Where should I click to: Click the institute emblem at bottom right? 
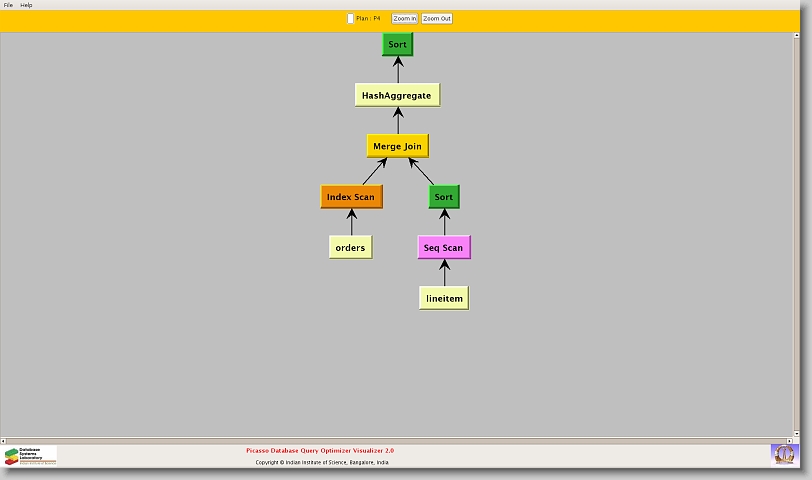[x=784, y=454]
